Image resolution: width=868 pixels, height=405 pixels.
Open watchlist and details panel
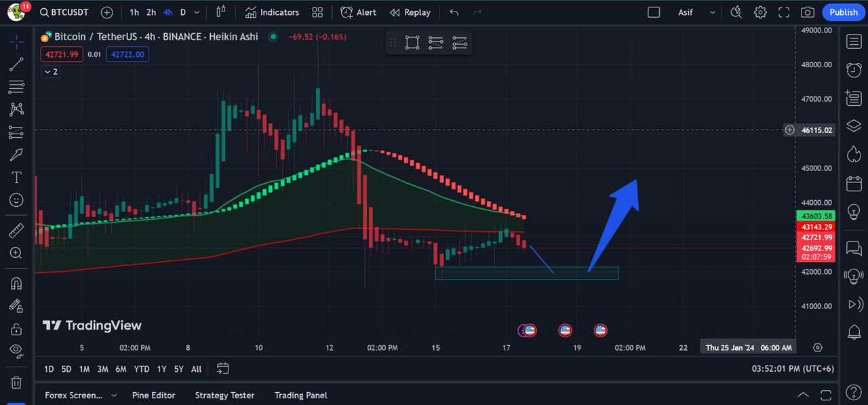pos(854,41)
